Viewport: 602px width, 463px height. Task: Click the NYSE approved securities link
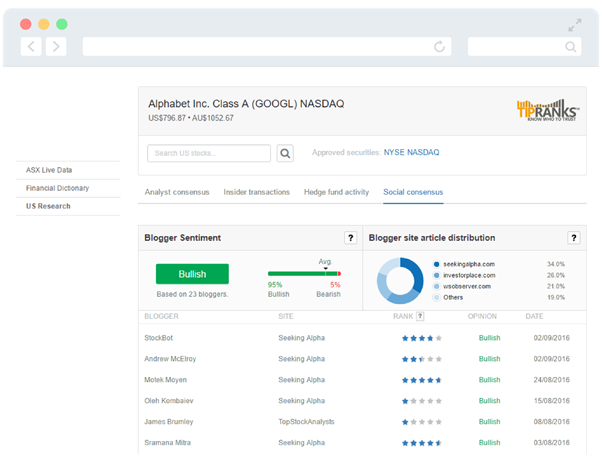[394, 152]
